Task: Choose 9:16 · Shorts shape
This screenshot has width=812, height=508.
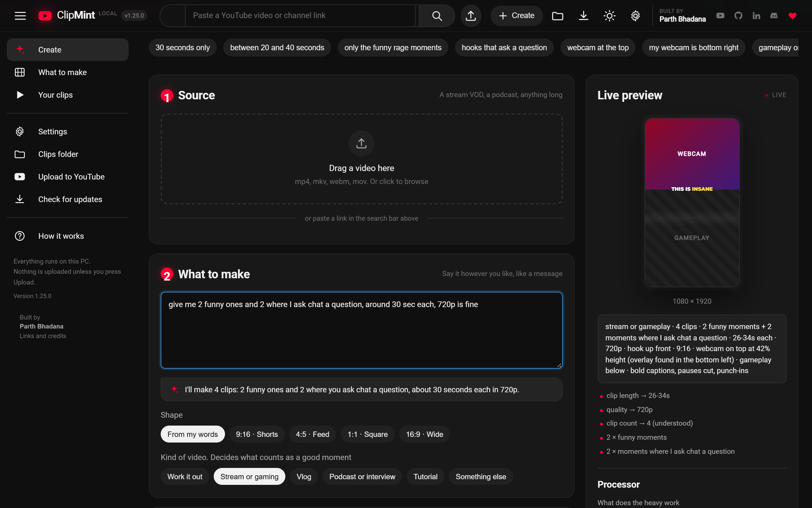Action: point(257,434)
